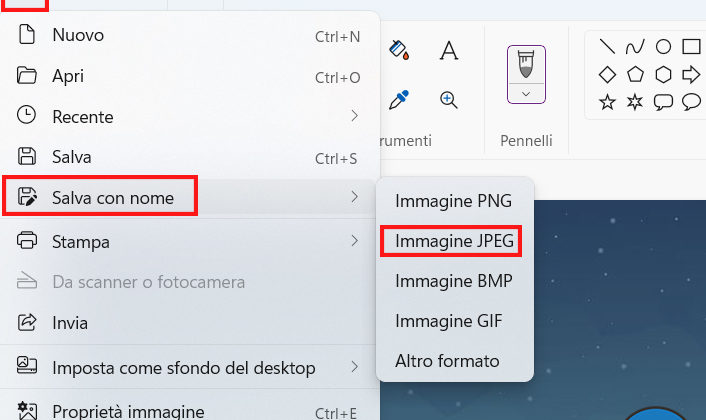Choose the pentagon shape
This screenshot has height=420, width=706.
[635, 74]
